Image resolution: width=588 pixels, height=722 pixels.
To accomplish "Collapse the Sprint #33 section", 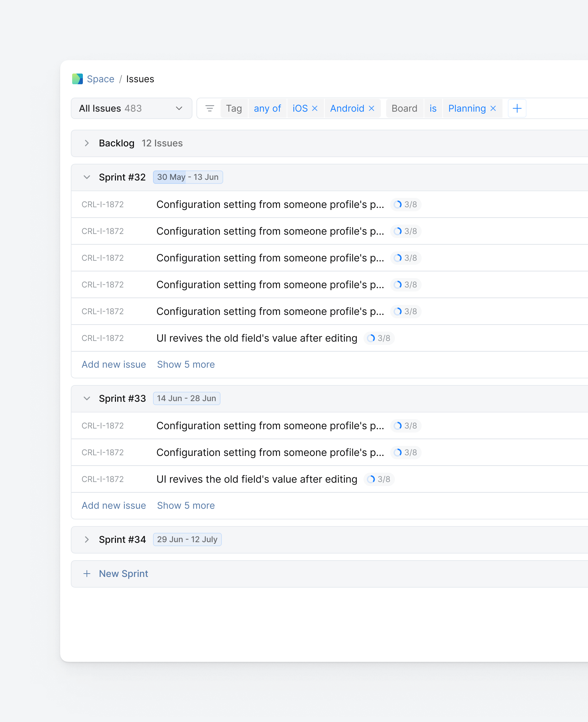I will [87, 398].
